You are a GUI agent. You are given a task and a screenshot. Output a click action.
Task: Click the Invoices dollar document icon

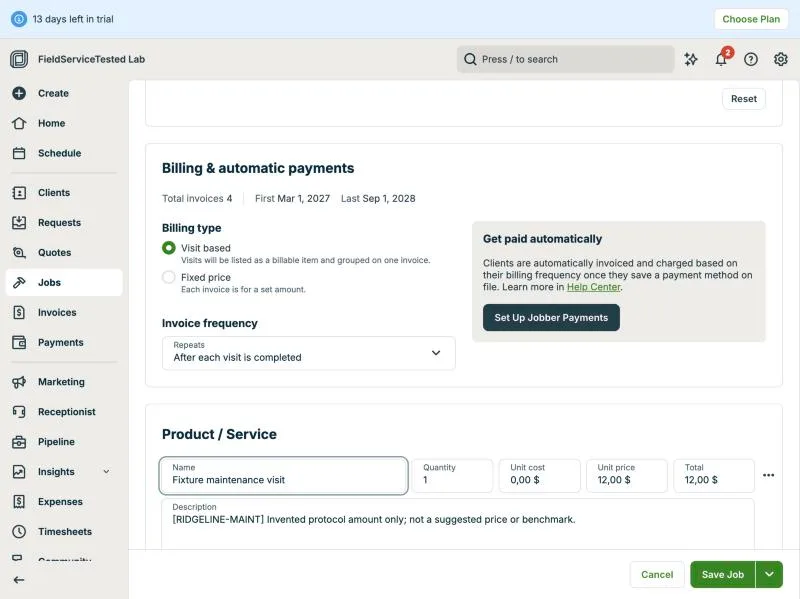click(x=19, y=312)
